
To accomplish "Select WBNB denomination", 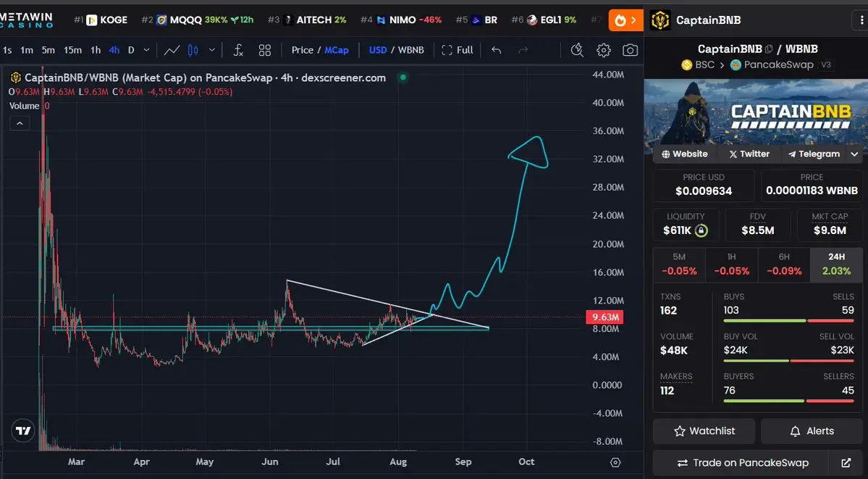I will (x=410, y=50).
